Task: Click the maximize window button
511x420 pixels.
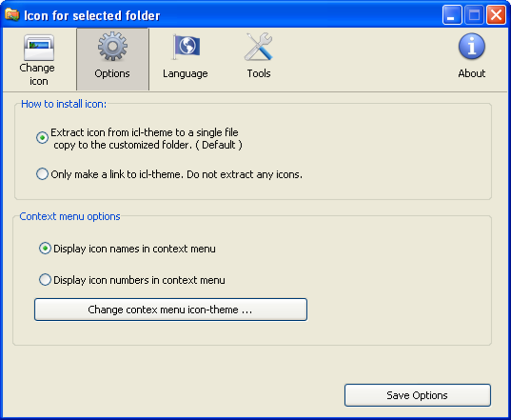Action: [x=474, y=15]
